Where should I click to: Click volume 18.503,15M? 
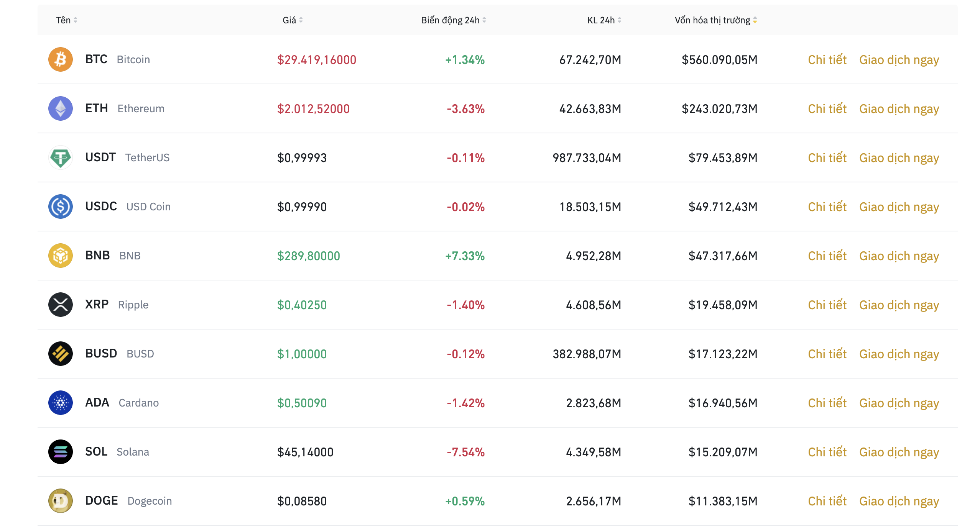coord(590,207)
